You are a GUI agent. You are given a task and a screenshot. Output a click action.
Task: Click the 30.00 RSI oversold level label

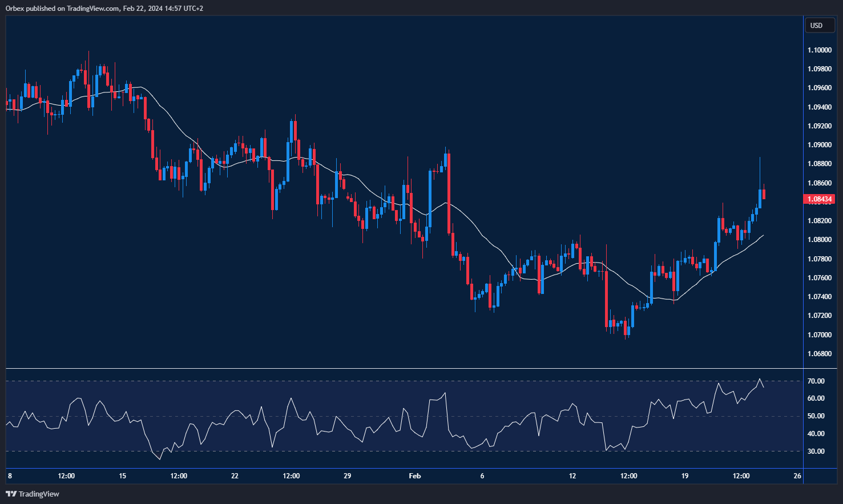click(x=816, y=451)
